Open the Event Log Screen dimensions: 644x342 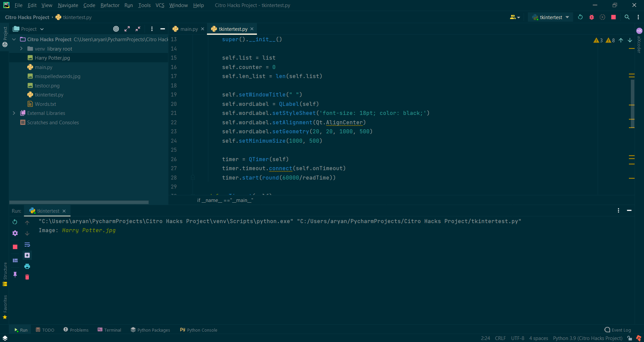[618, 330]
